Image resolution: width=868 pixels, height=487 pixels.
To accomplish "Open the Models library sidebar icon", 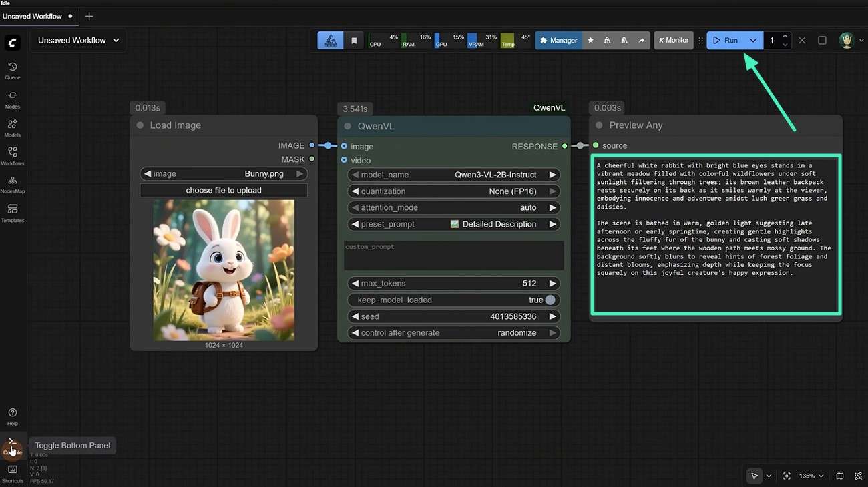I will click(13, 127).
